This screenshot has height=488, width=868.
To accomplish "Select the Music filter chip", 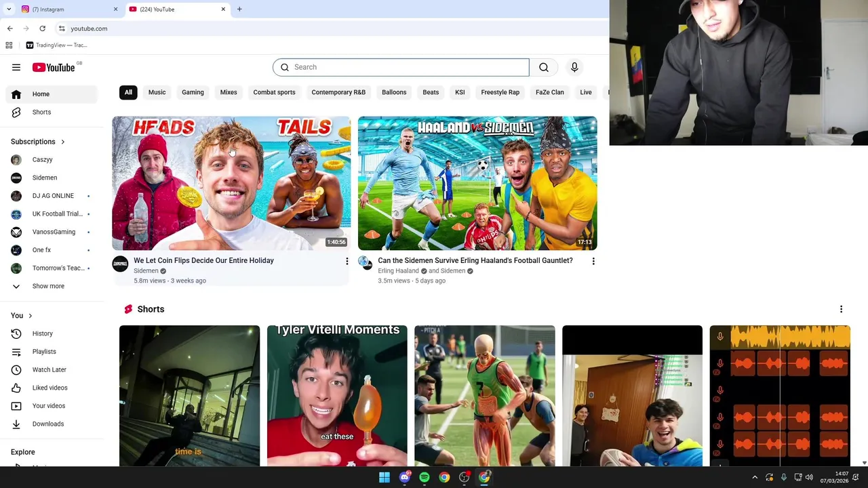I will 157,92.
